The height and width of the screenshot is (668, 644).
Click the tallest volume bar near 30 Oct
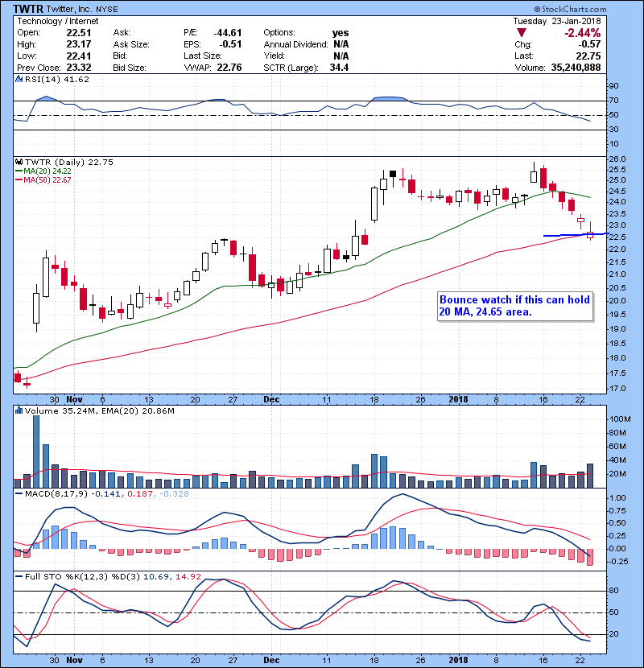tap(36, 452)
